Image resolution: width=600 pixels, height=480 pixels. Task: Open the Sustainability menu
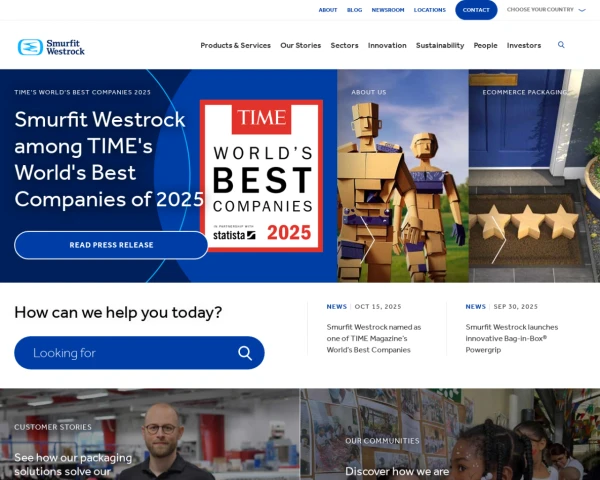click(440, 46)
